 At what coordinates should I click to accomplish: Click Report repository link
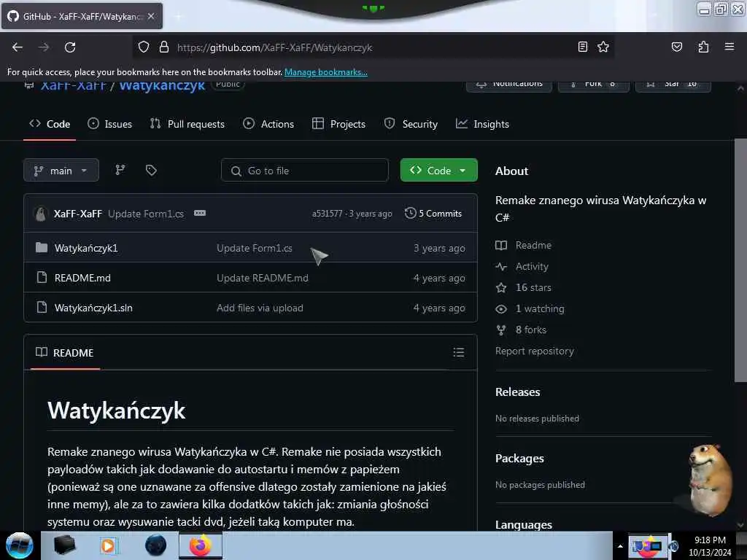(x=535, y=351)
